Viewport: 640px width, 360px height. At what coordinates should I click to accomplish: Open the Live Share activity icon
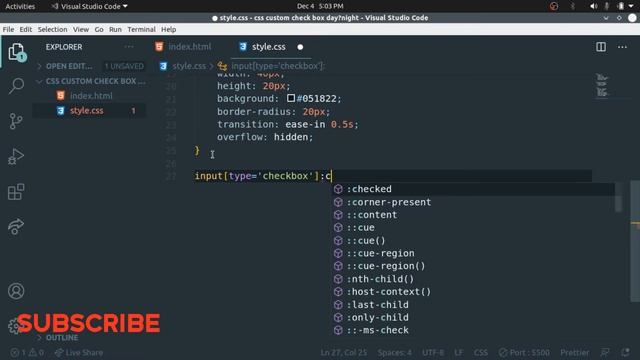click(16, 227)
